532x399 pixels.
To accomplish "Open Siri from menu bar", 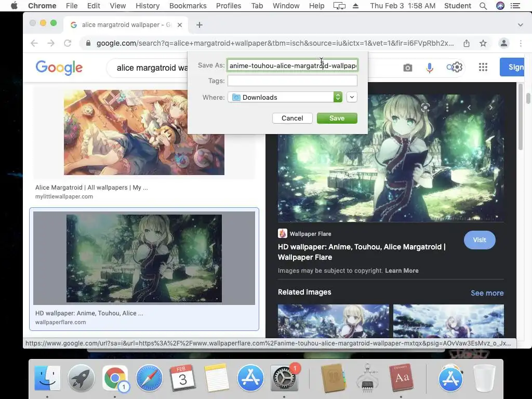I will (x=500, y=6).
